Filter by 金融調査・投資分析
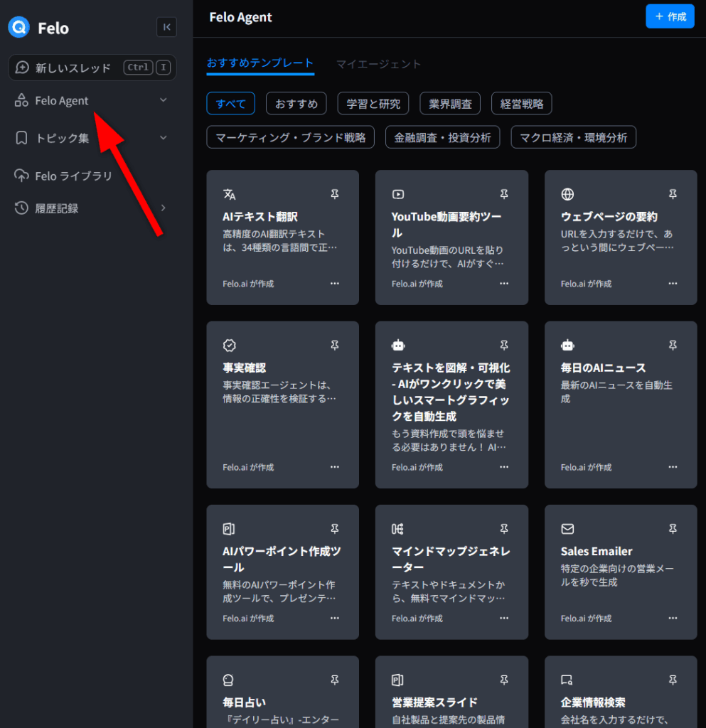 (442, 137)
